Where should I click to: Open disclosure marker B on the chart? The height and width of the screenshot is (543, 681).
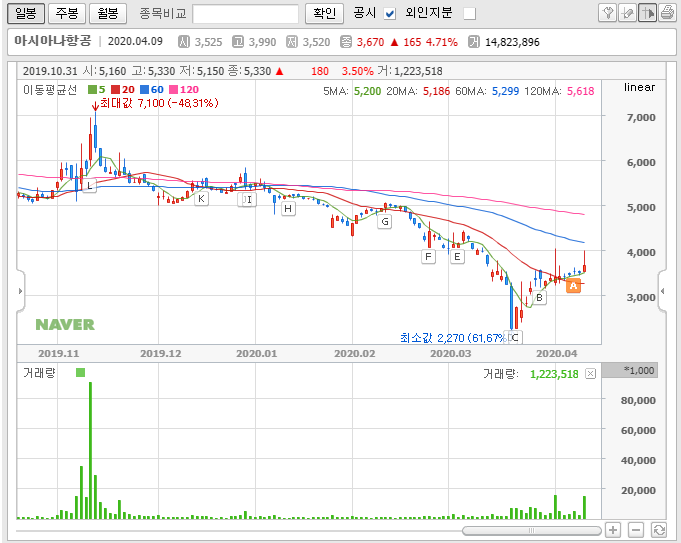pyautogui.click(x=539, y=298)
